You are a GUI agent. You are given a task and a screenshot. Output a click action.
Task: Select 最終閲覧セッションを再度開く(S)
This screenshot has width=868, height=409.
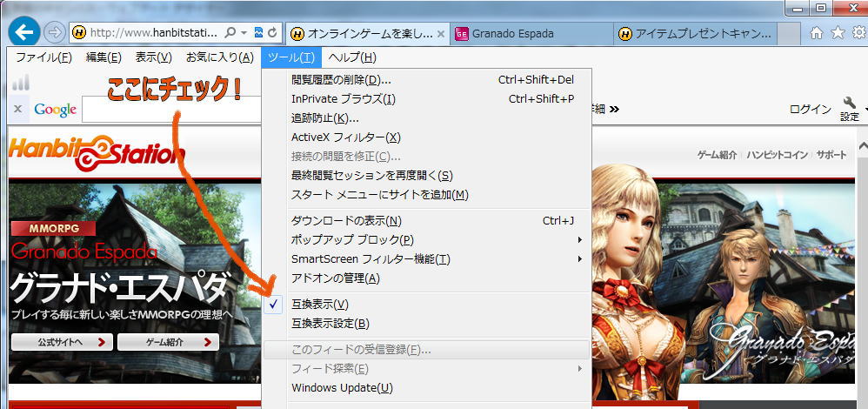point(426,176)
